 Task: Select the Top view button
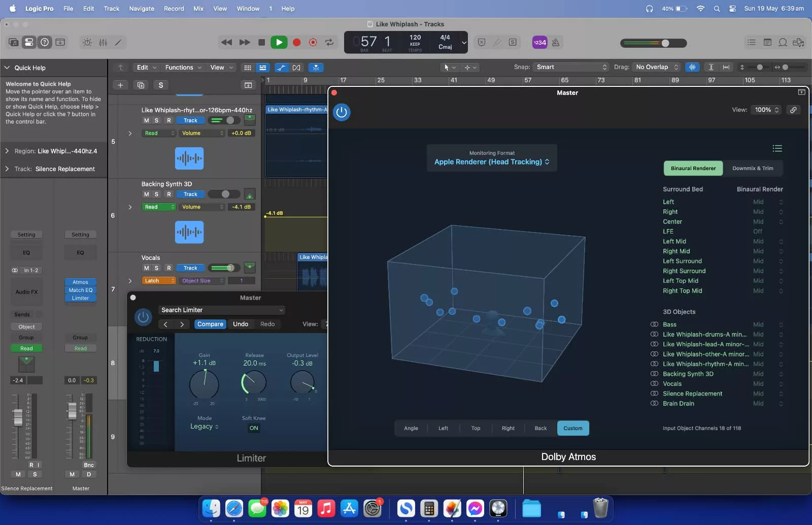point(476,428)
